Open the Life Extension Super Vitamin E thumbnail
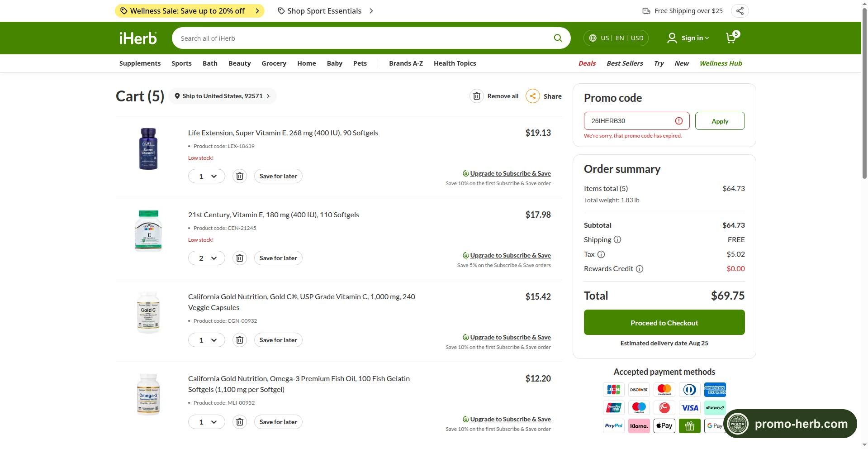 click(x=148, y=149)
